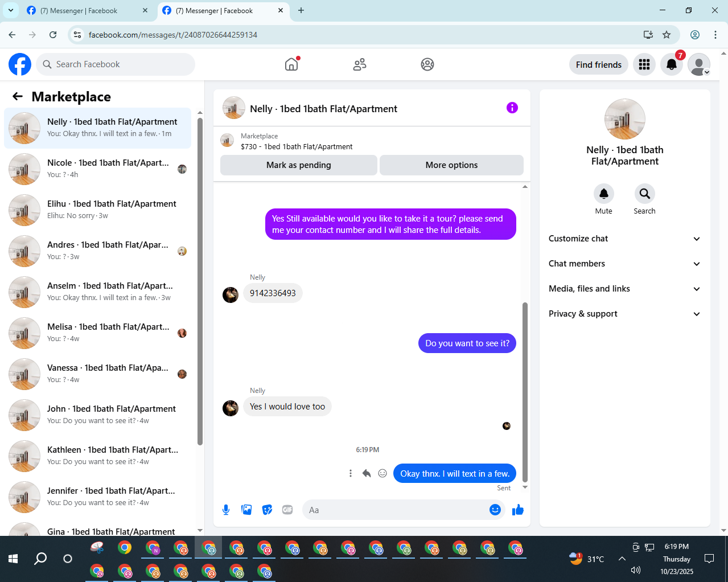Go to the Home feed icon
Image resolution: width=728 pixels, height=582 pixels.
(x=291, y=64)
